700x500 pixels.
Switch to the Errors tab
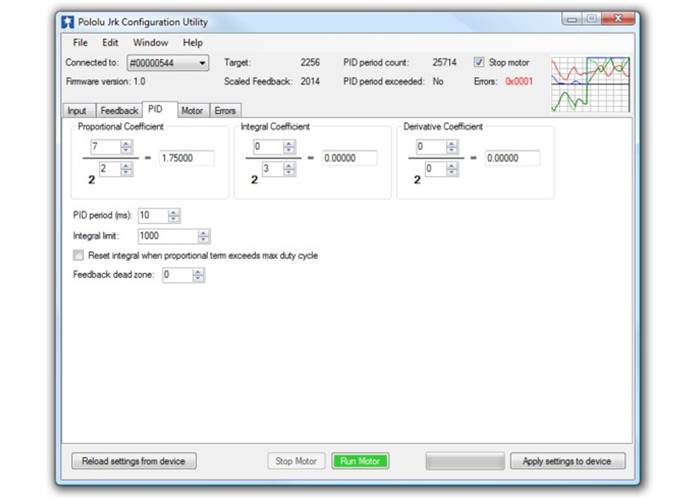(225, 111)
